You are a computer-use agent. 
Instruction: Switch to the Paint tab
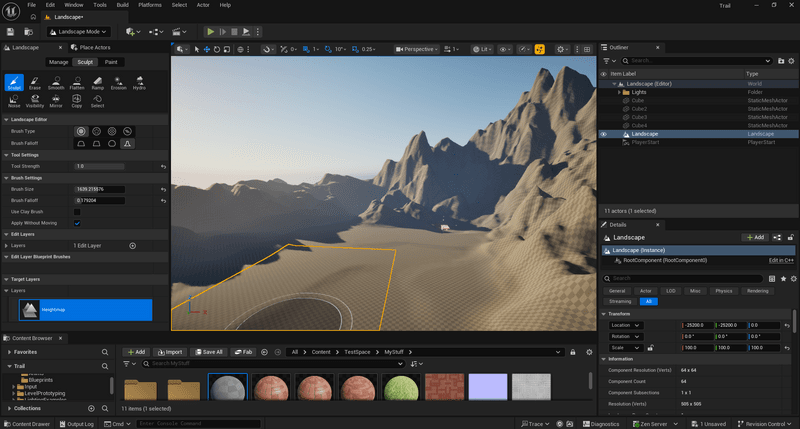[111, 62]
